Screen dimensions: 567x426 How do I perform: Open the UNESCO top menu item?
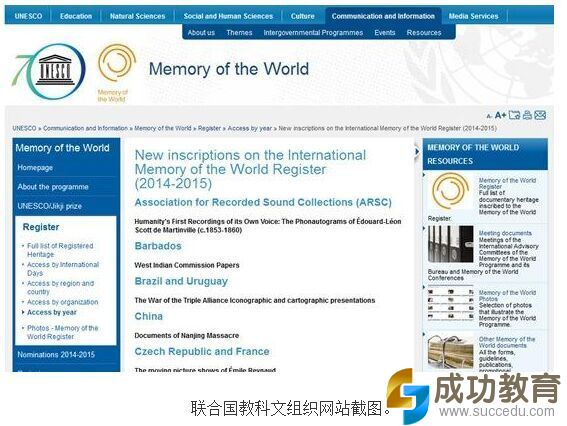coord(28,16)
